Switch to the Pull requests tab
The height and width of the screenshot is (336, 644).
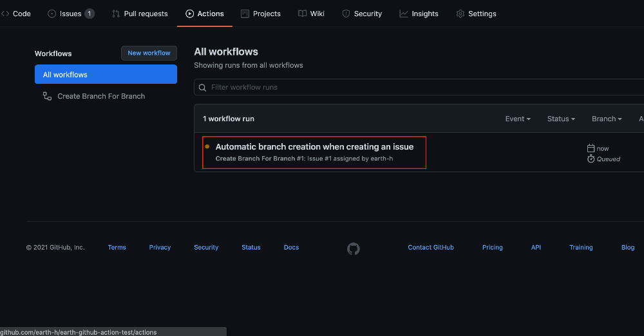(140, 14)
